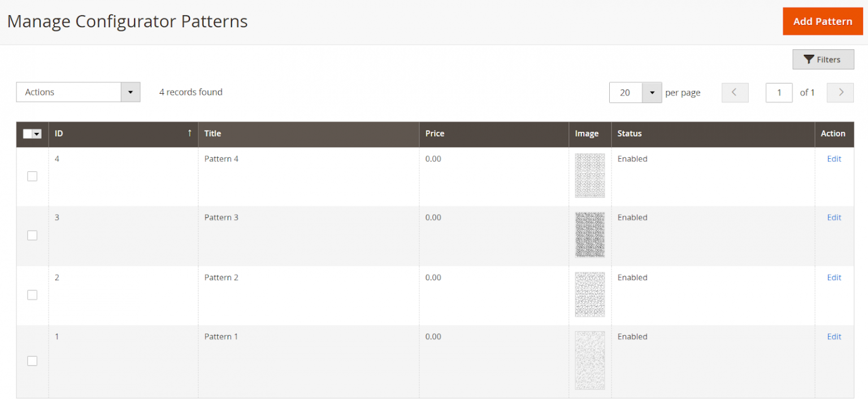Check the Pattern 2 row checkbox
The width and height of the screenshot is (868, 400).
pyautogui.click(x=32, y=294)
